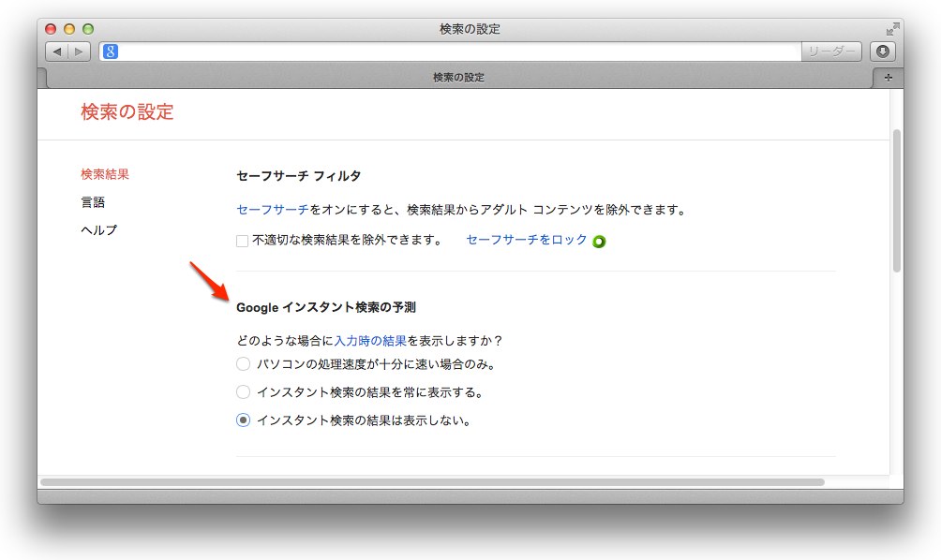Image resolution: width=941 pixels, height=560 pixels.
Task: Check 不適切な検索結果を除外できます checkbox
Action: (x=243, y=241)
